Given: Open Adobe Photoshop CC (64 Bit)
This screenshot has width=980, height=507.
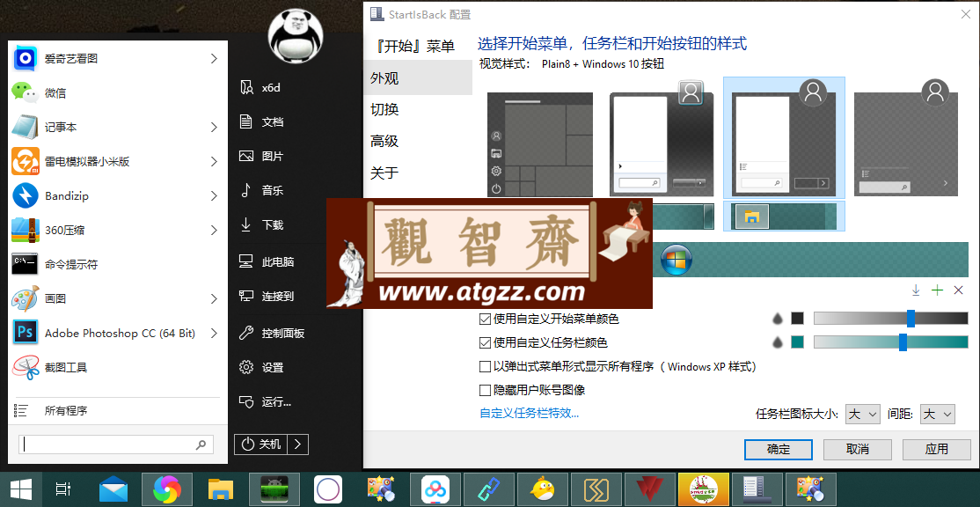Looking at the screenshot, I should [x=117, y=334].
